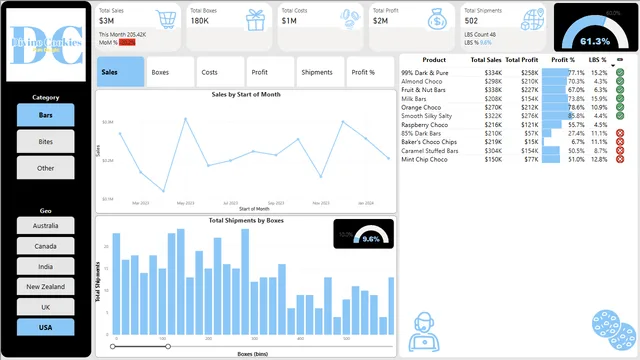Toggle the USA geo filter

pyautogui.click(x=46, y=327)
